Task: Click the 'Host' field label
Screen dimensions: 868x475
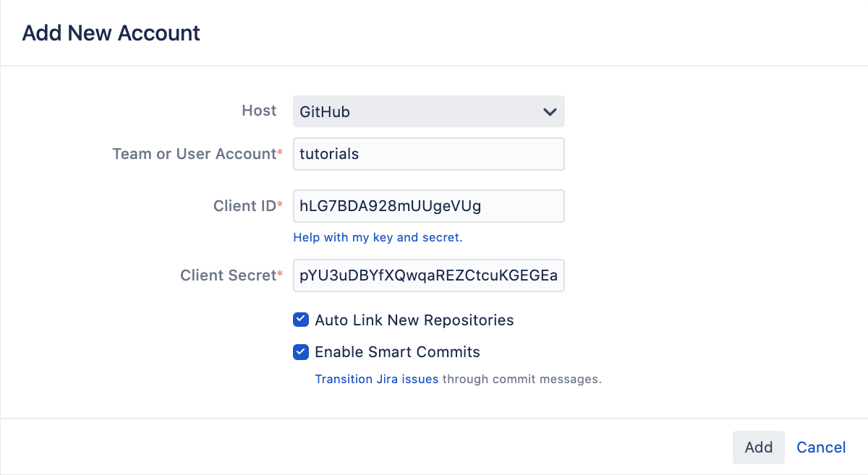Action: pos(259,111)
